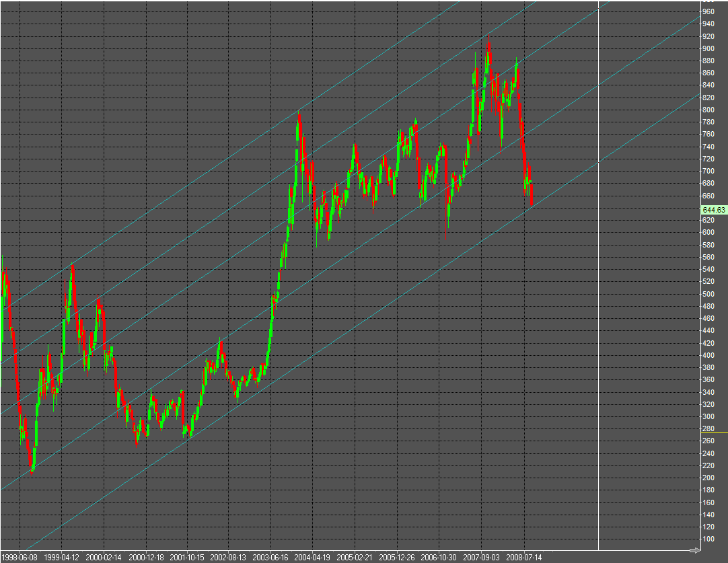Select the vertical white time marker line
Screen dimensions: 728x563
pos(598,274)
